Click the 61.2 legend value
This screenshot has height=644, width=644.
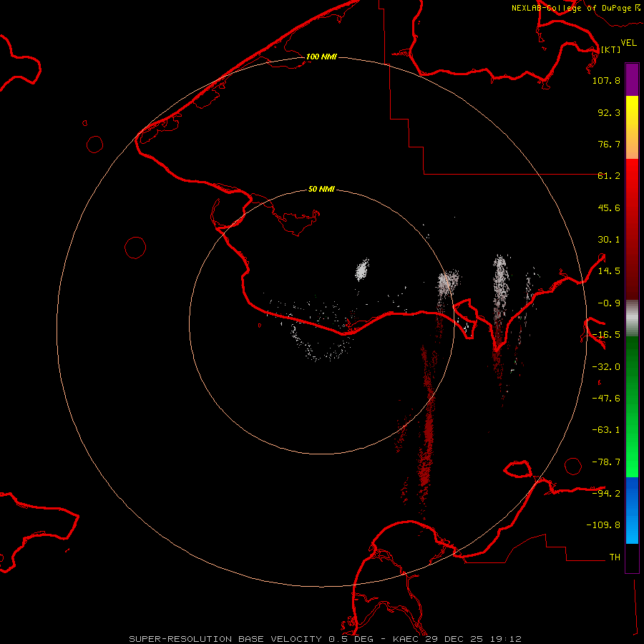point(609,176)
